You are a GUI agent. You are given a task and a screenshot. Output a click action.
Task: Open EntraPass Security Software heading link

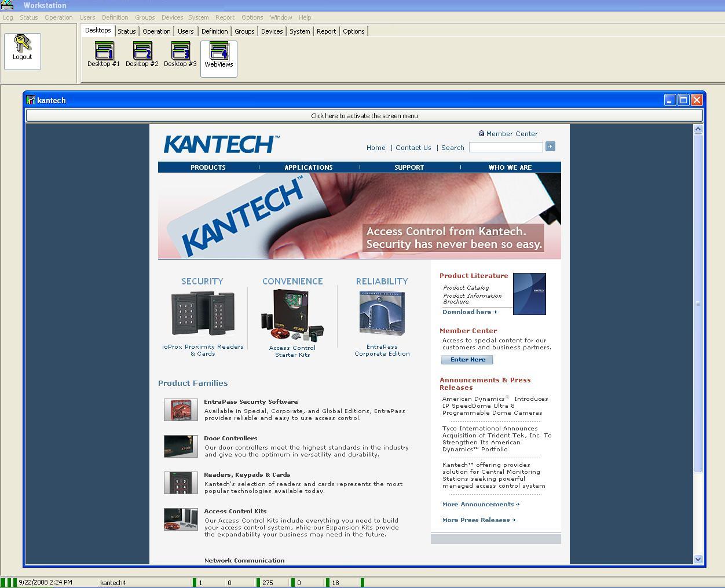251,401
